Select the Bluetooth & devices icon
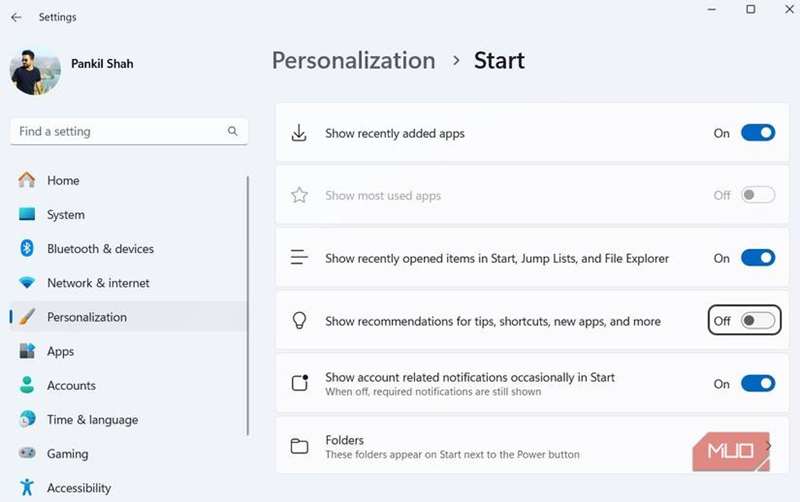The height and width of the screenshot is (502, 800). [x=27, y=248]
